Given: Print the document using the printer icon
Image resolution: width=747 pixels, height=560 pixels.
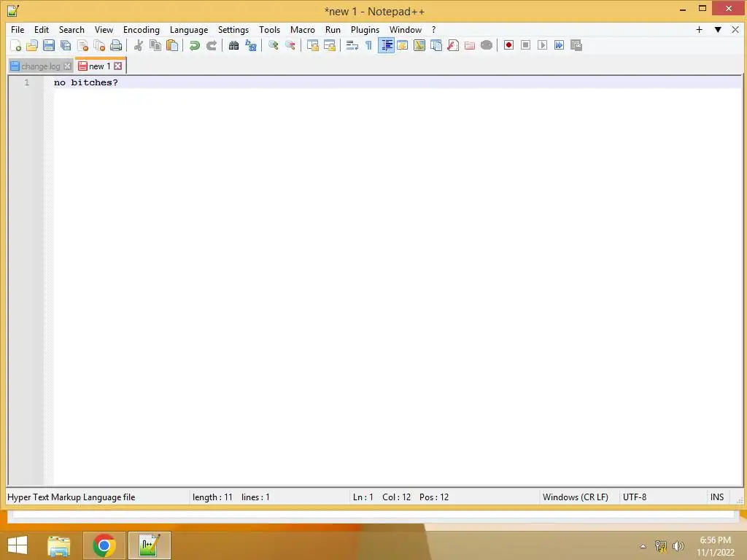Looking at the screenshot, I should pos(116,45).
